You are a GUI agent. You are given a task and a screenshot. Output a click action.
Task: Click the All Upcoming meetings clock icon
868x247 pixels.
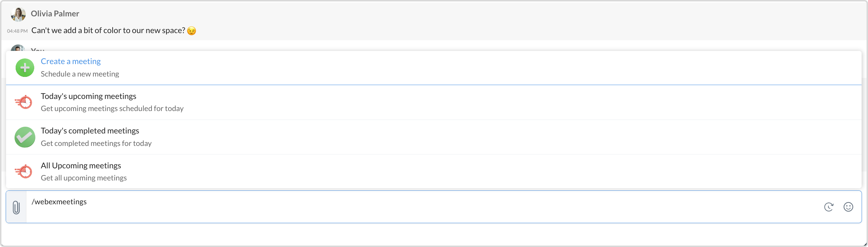click(24, 172)
